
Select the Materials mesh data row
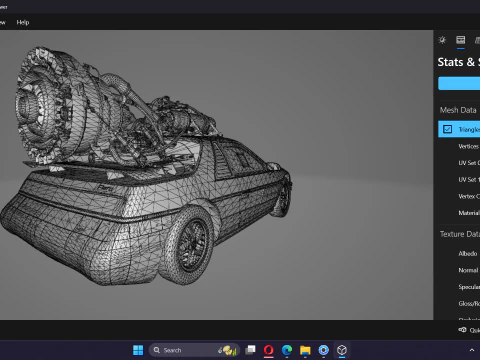(459, 213)
